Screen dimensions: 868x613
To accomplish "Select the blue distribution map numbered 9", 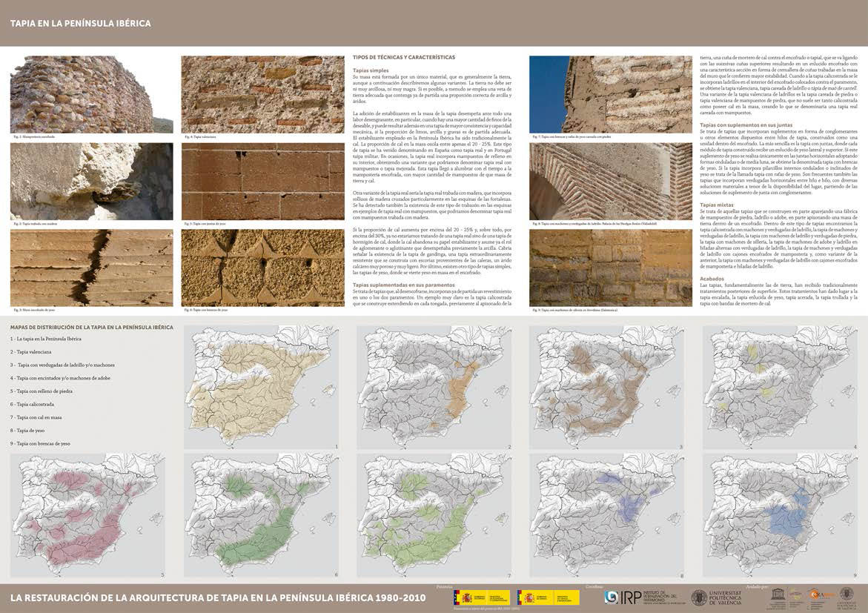I will pos(784,516).
